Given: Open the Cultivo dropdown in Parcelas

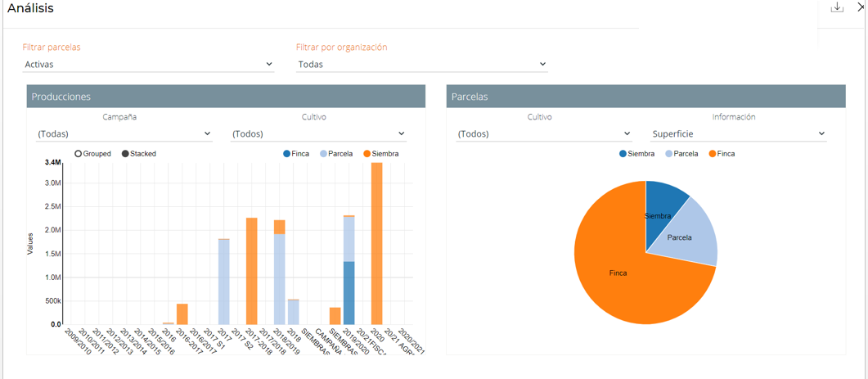Looking at the screenshot, I should 543,134.
